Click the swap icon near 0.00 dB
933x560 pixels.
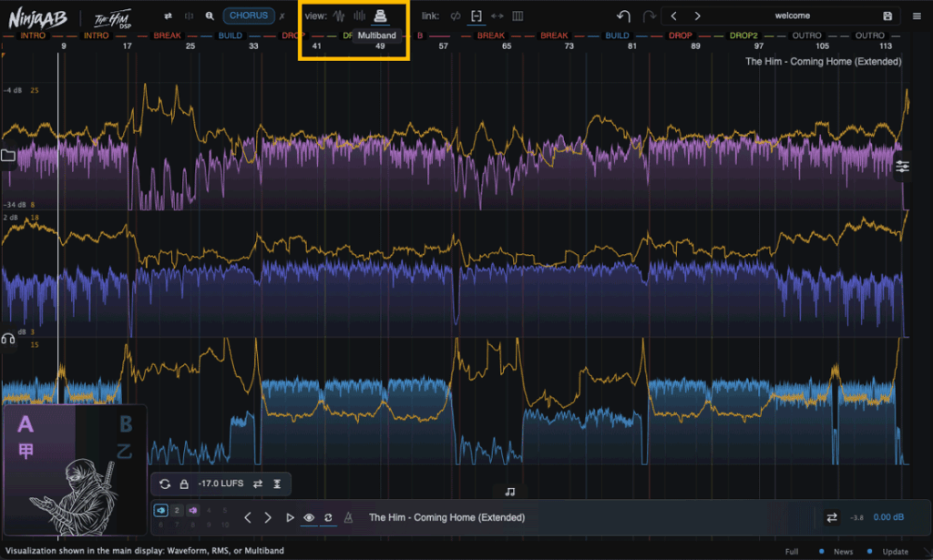pyautogui.click(x=831, y=518)
